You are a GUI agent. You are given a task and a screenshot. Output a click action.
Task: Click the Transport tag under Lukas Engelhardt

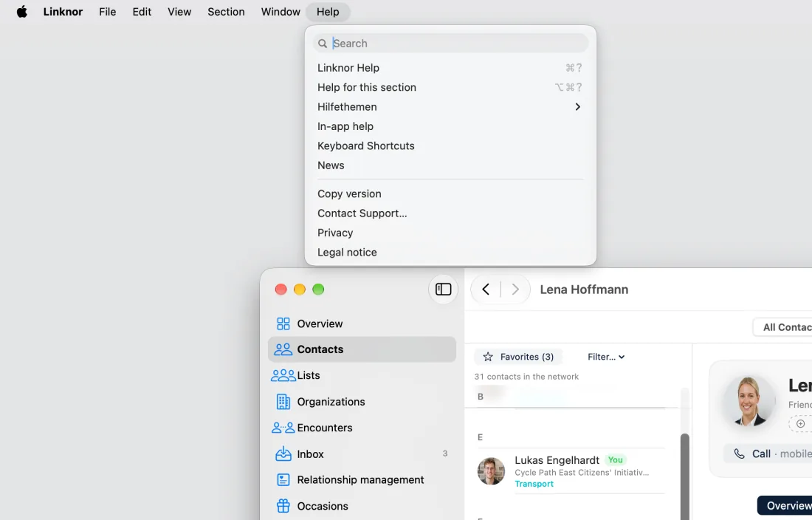tap(534, 484)
